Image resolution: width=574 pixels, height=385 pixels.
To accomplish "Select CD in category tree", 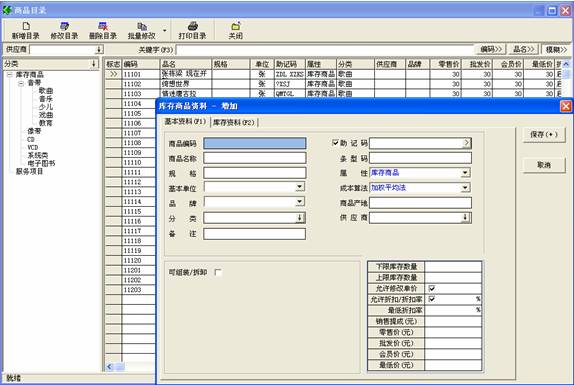I will 31,139.
